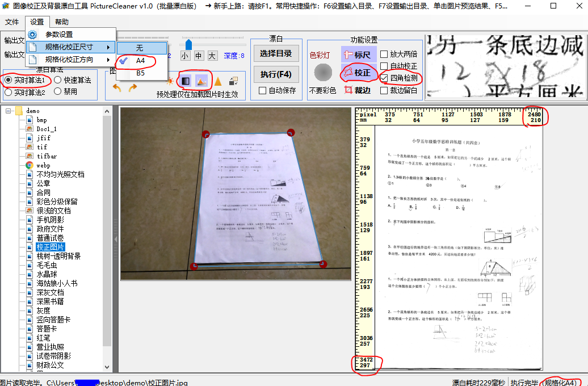Viewport: 588px width, 386px height.
Task: Expand the 规格化校正尺寸 submenu arrow
Action: (108, 47)
